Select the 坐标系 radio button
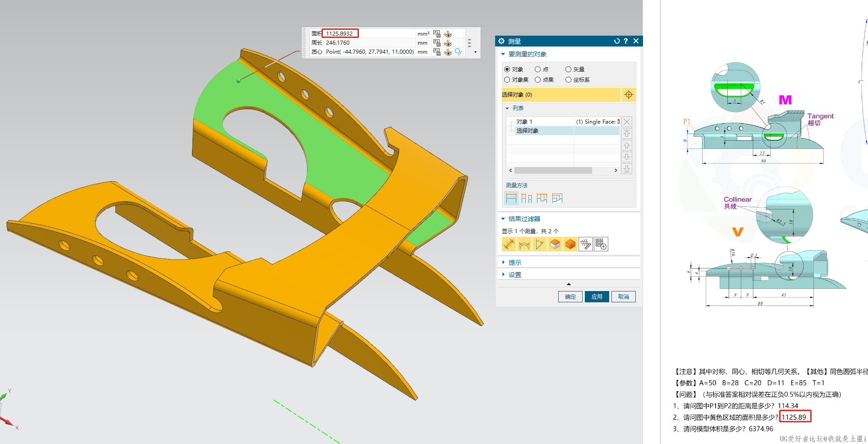Viewport: 868px width, 444px height. tap(569, 80)
